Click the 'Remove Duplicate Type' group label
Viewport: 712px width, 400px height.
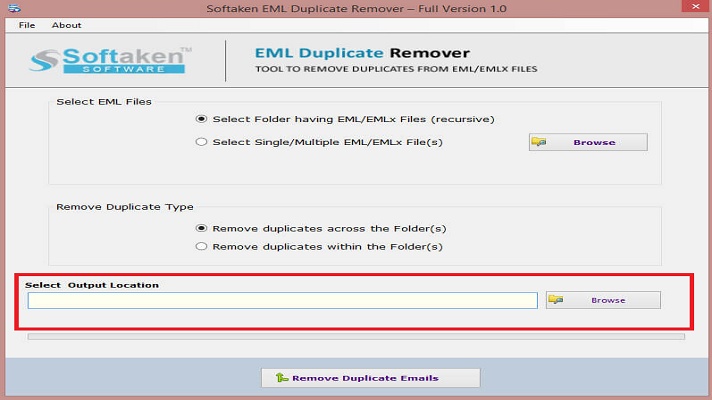124,207
